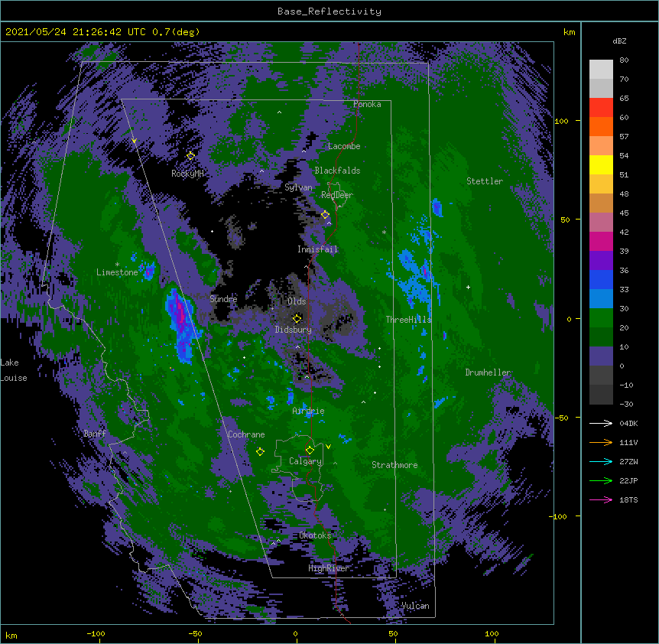The image size is (659, 644).
Task: Click the Base_Reflectivity title text
Action: click(329, 11)
